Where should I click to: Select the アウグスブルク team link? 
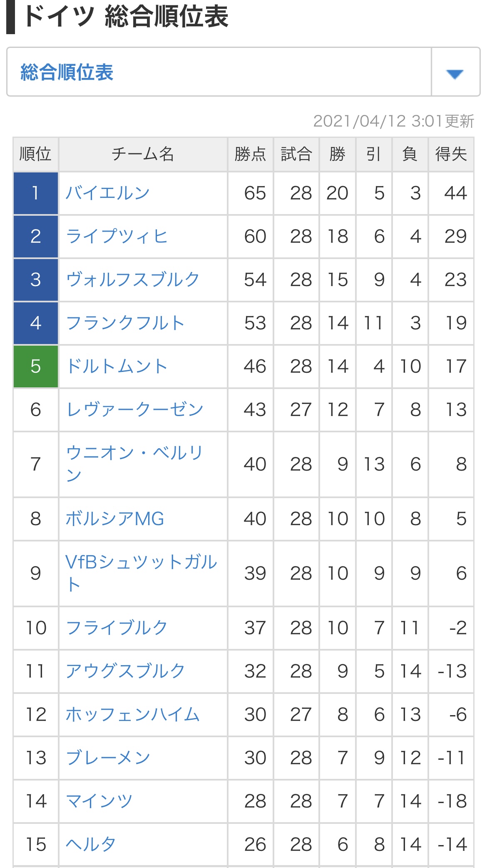[125, 671]
